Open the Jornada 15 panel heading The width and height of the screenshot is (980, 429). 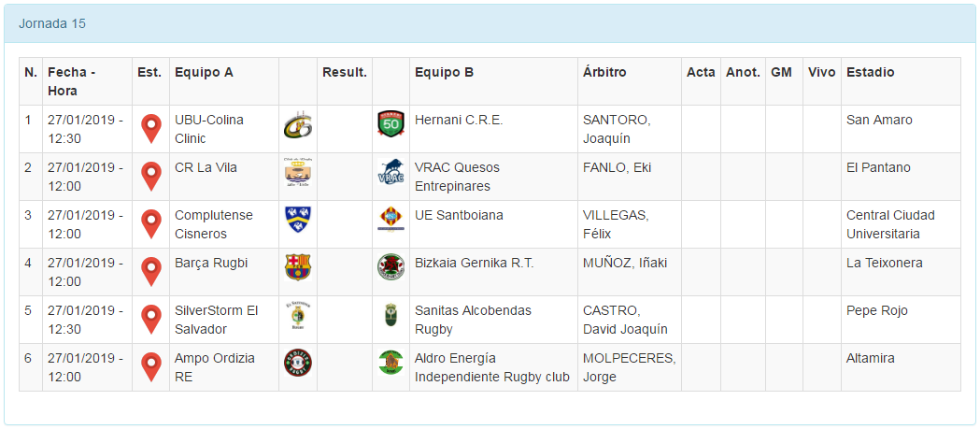(52, 23)
